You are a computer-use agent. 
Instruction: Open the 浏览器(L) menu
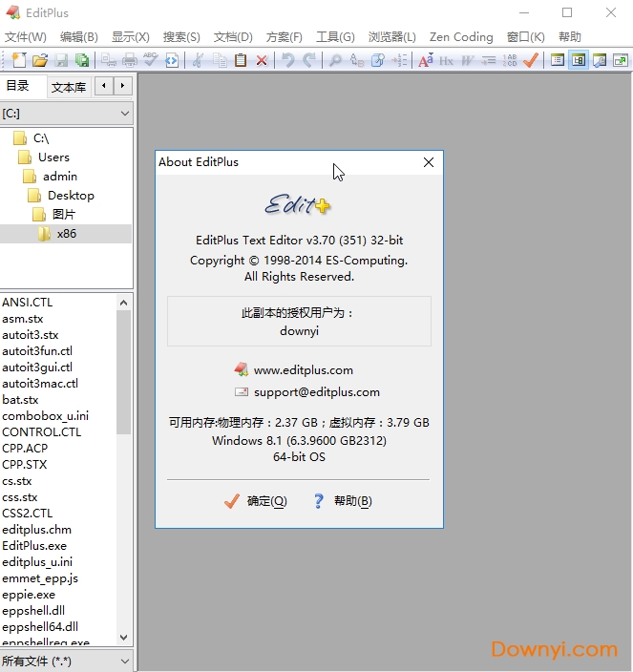391,37
